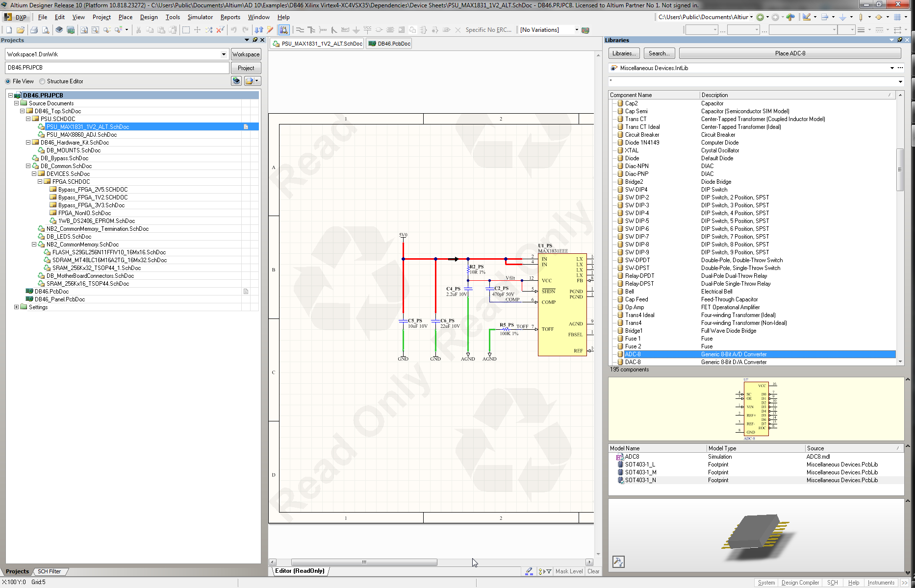Image resolution: width=915 pixels, height=588 pixels.
Task: Open the Workspace1.DsnWrk dropdown
Action: (x=224, y=54)
